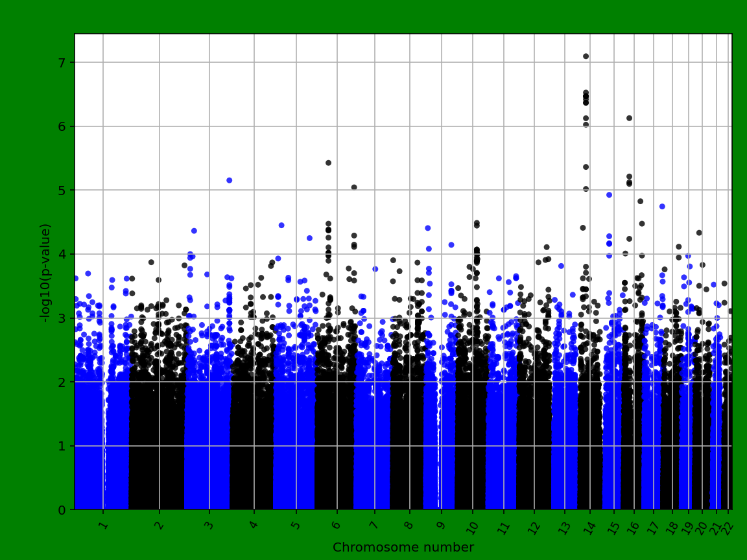
Task: Click the peak point above chromosome 6
Action: 329,162
